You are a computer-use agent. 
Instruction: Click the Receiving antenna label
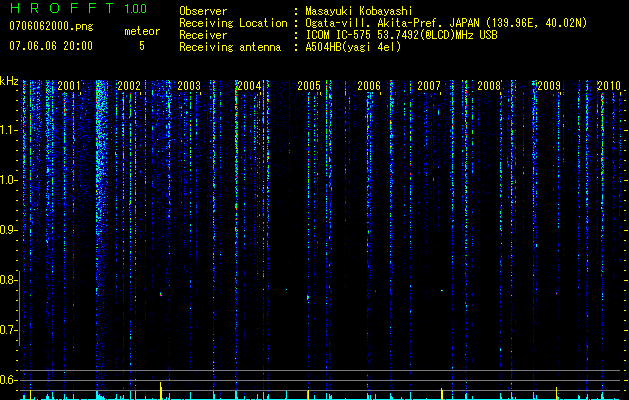click(x=230, y=47)
